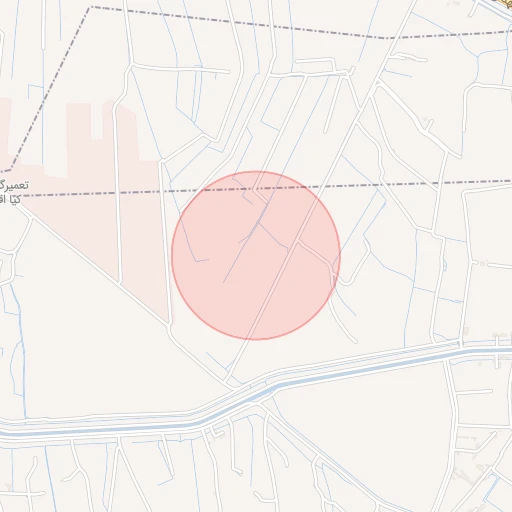Click the center of the red circle overlay
512x512 pixels.
pyautogui.click(x=256, y=255)
